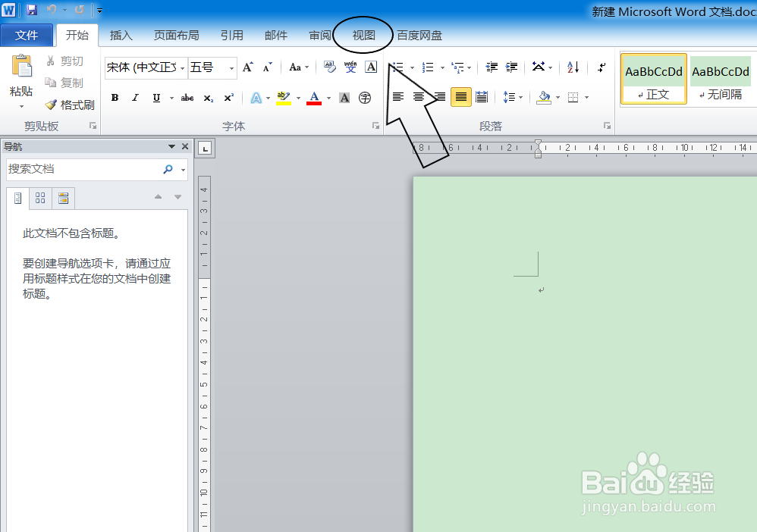
Task: Apply strikethrough to selected text
Action: click(187, 97)
